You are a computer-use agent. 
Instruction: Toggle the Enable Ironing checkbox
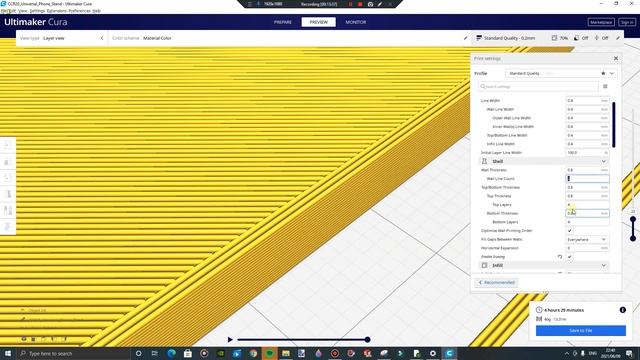coord(569,257)
